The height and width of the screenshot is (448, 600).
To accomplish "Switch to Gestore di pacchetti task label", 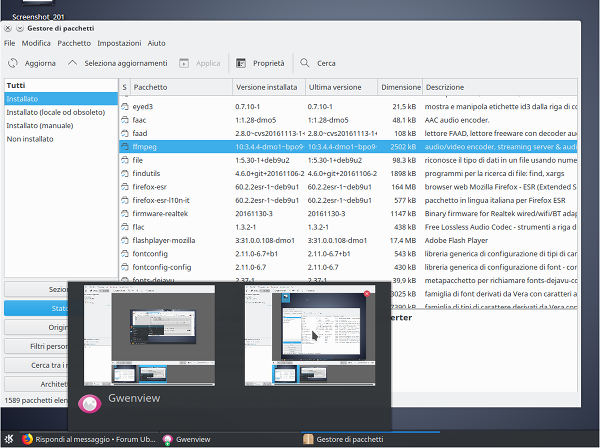I will [350, 440].
